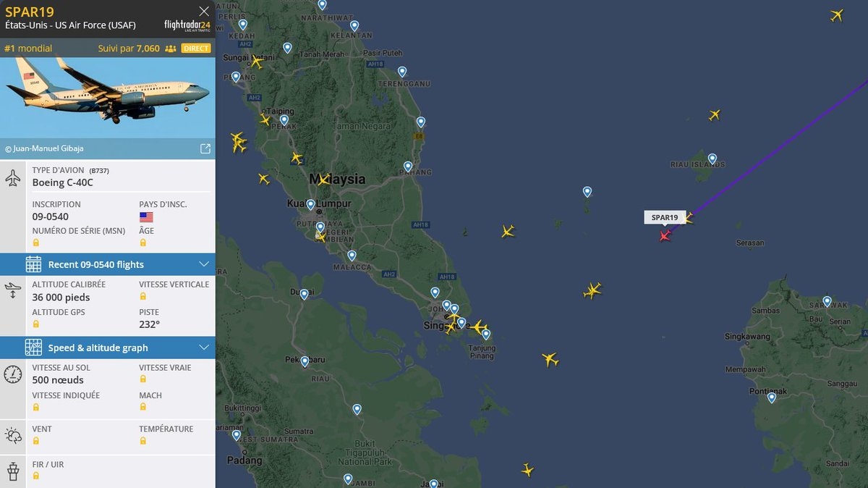Close the SPAR19 flight details panel

pos(204,11)
